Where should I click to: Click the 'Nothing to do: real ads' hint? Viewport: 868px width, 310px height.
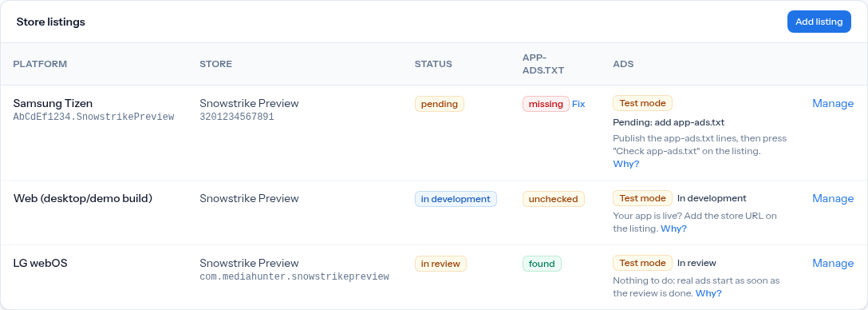(x=696, y=287)
